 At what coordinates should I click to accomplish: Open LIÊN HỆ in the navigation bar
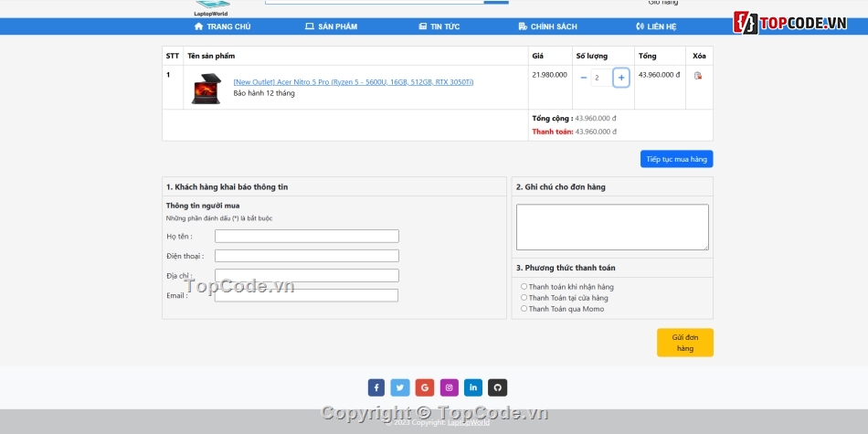click(656, 26)
